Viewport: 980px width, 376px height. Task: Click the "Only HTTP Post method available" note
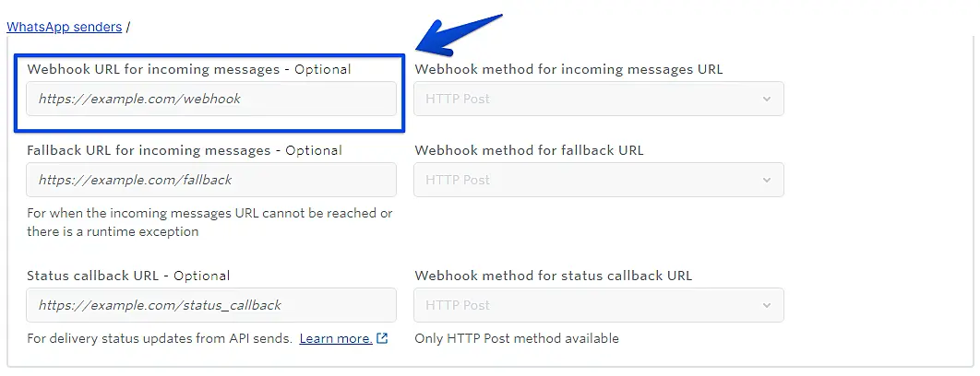(517, 338)
